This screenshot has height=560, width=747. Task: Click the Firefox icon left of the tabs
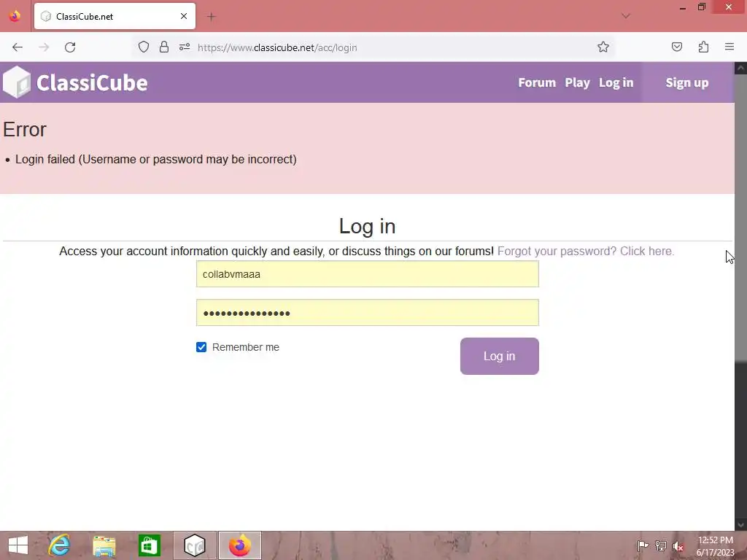(x=15, y=16)
